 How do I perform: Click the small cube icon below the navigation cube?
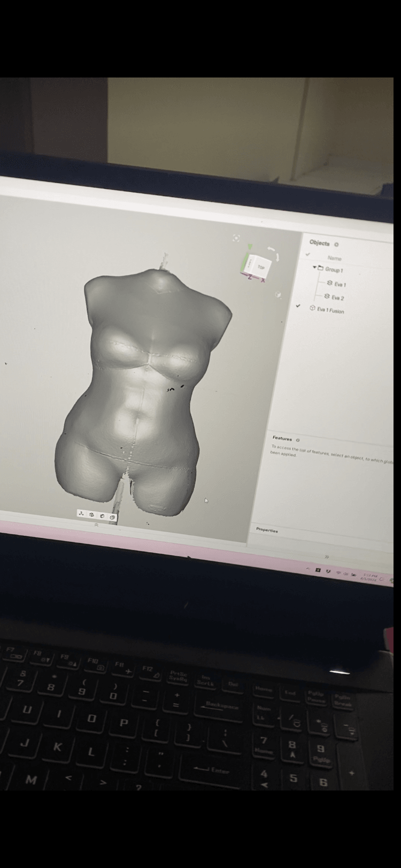(x=278, y=294)
